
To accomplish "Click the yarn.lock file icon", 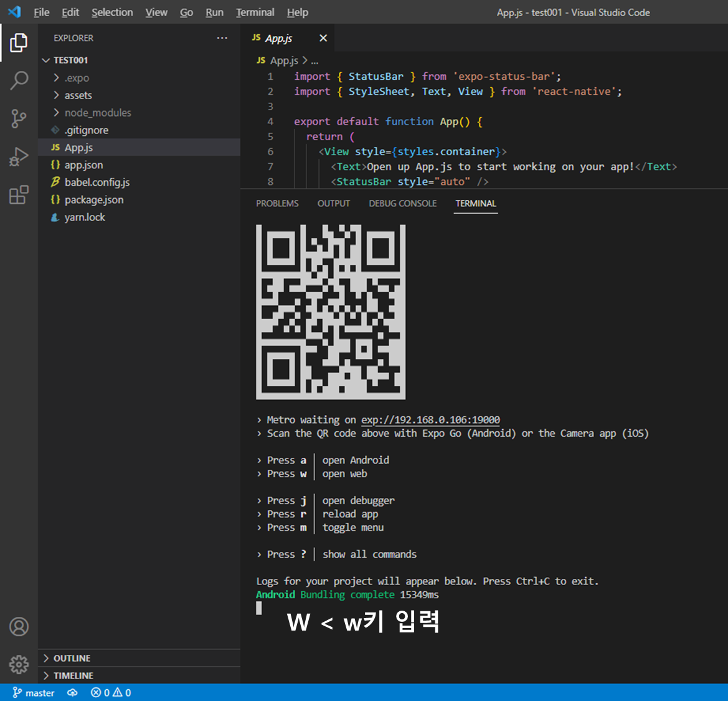I will pyautogui.click(x=55, y=217).
